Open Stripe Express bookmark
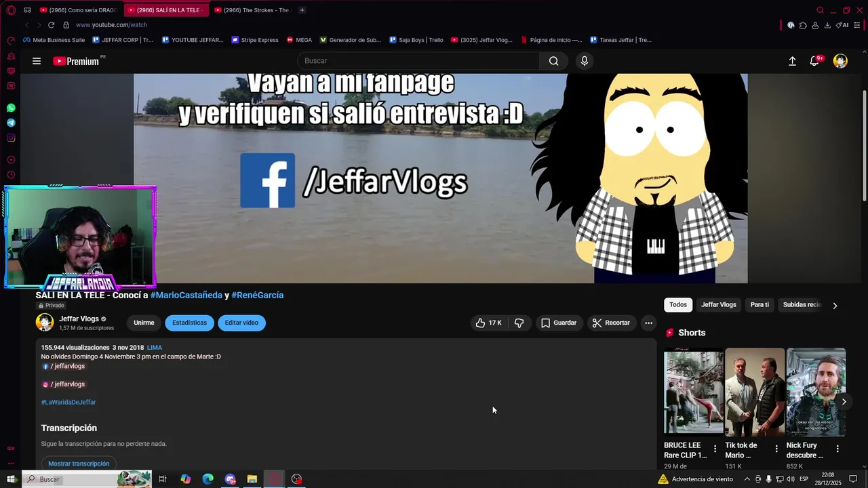The width and height of the screenshot is (868, 488). point(255,40)
